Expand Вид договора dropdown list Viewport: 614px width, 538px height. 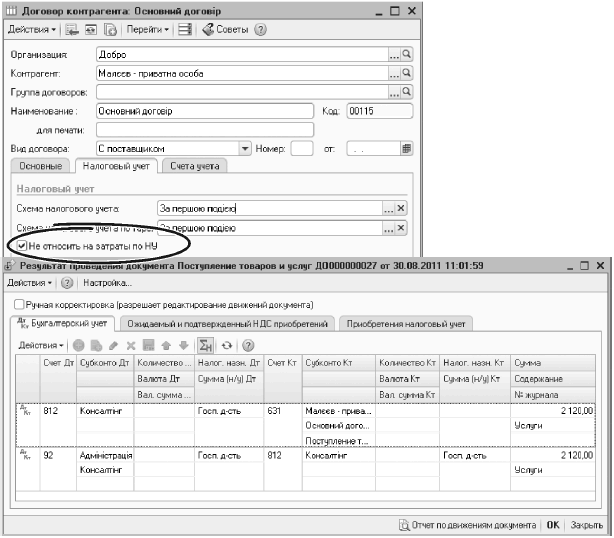pyautogui.click(x=244, y=148)
